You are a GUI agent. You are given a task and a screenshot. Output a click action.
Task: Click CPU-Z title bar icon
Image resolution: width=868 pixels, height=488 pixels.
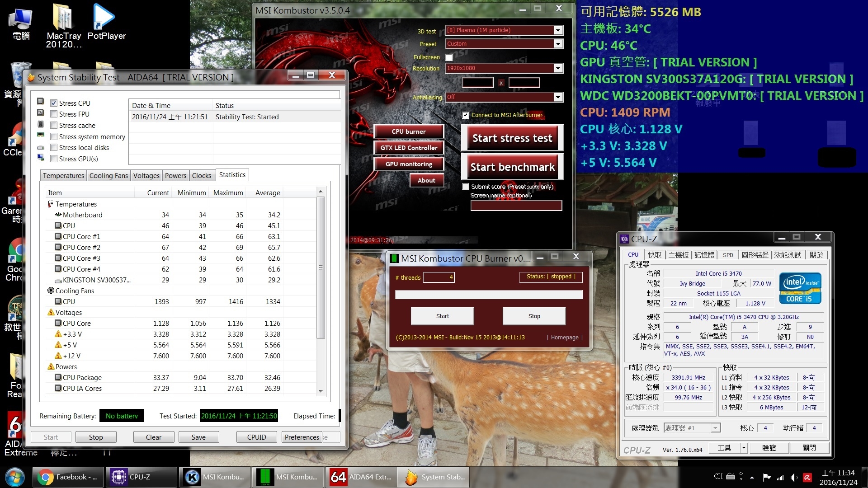click(624, 239)
